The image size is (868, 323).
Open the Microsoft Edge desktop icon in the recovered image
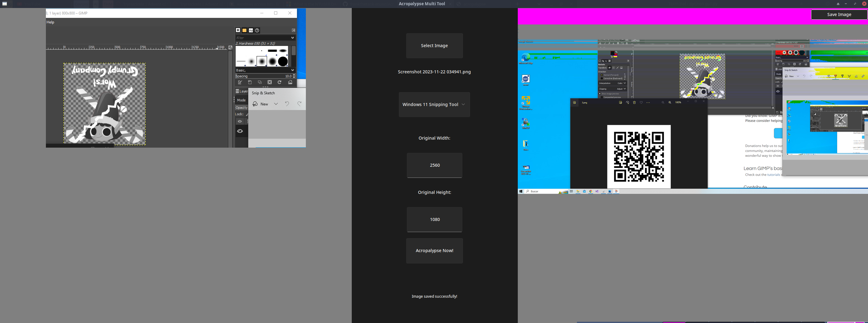(x=526, y=59)
